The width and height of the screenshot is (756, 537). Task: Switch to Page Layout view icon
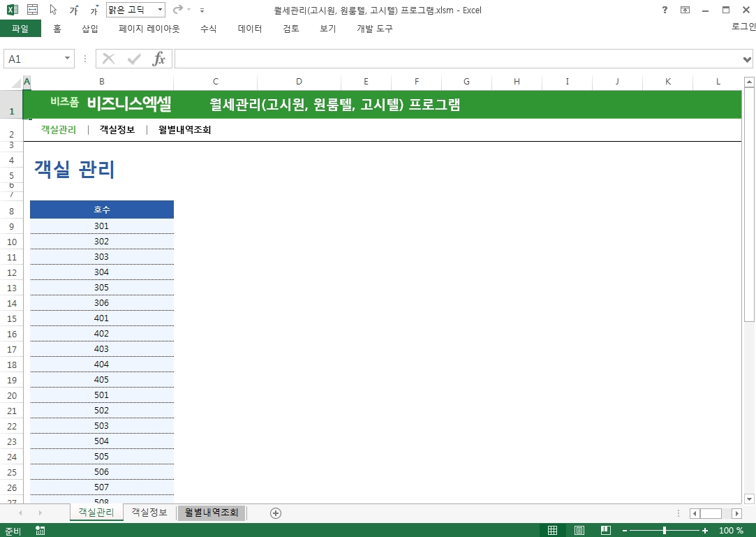click(x=579, y=530)
